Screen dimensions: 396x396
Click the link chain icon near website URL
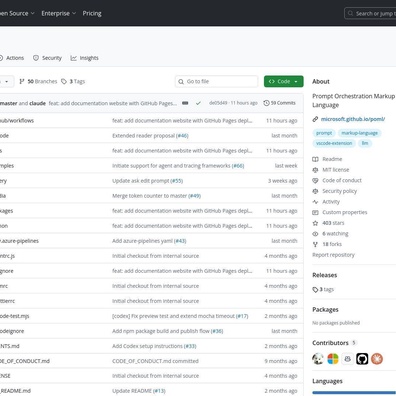pyautogui.click(x=315, y=119)
